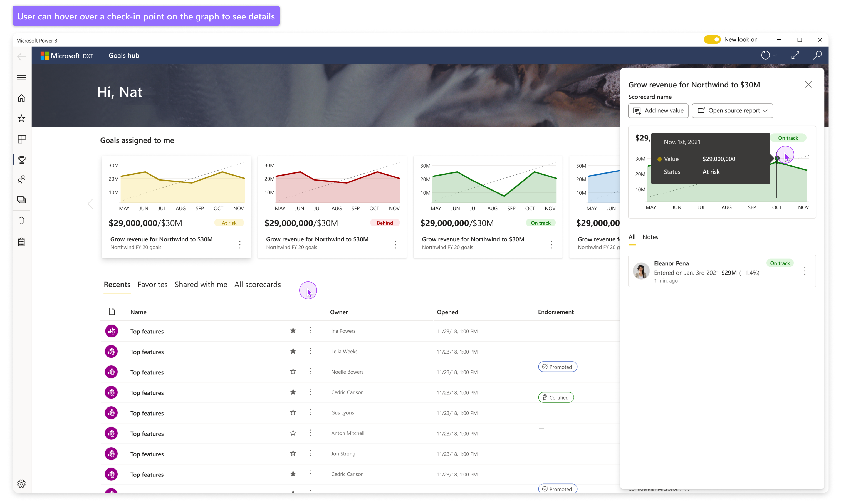Expand refresh options dropdown arrow
The height and width of the screenshot is (504, 841).
click(x=775, y=55)
